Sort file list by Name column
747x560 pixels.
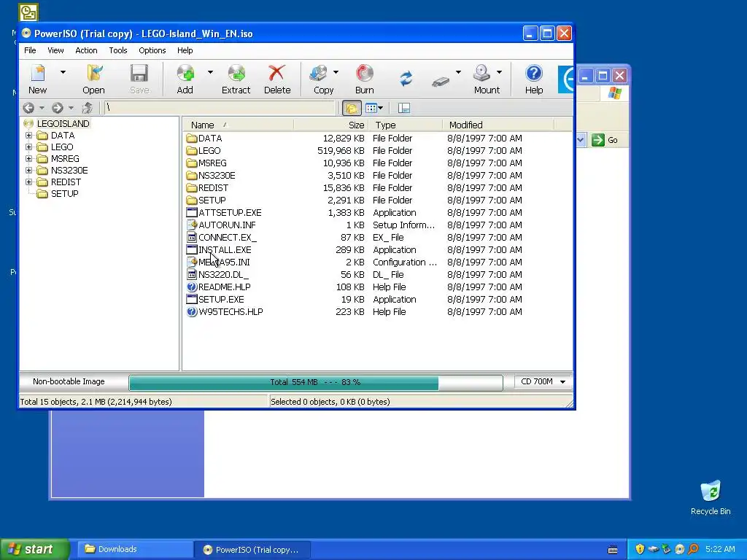(238, 125)
